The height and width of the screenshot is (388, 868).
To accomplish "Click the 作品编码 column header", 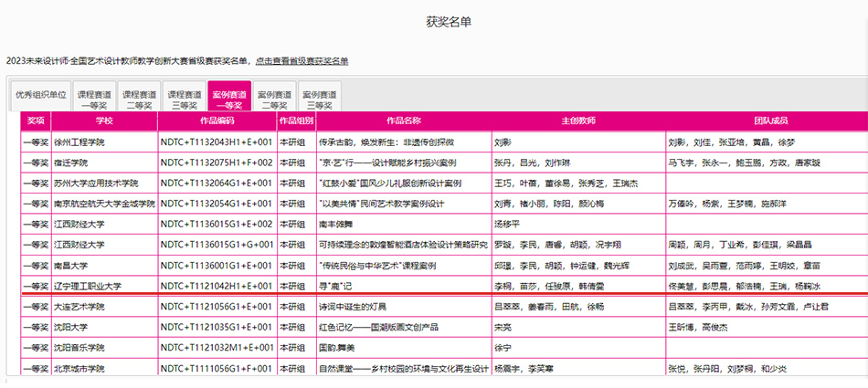I will [x=217, y=121].
